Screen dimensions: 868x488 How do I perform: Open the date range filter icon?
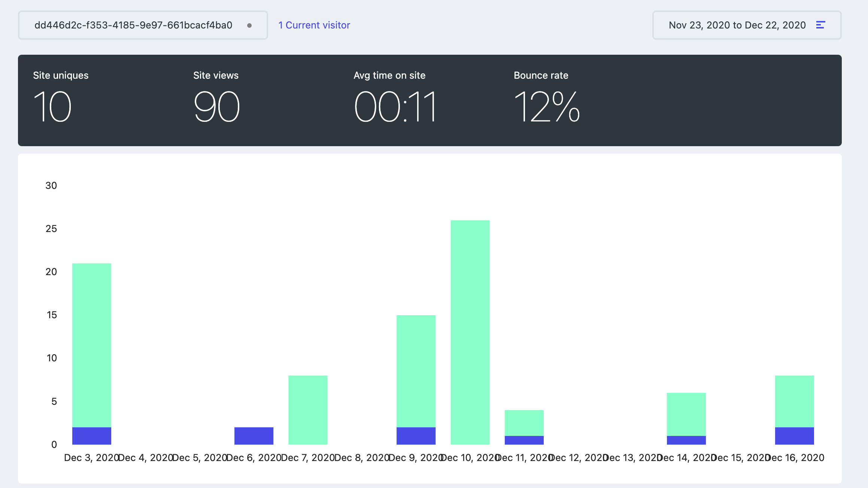[x=820, y=25]
